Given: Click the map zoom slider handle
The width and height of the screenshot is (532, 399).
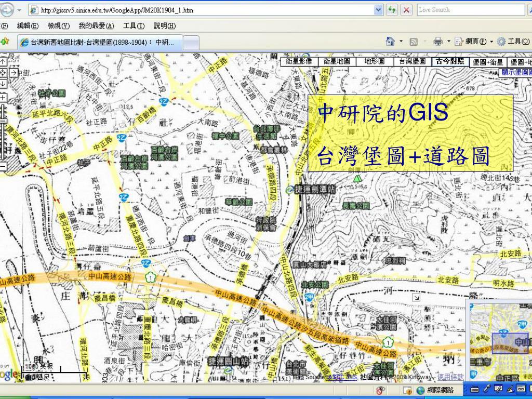Looking at the screenshot, I should 3,122.
